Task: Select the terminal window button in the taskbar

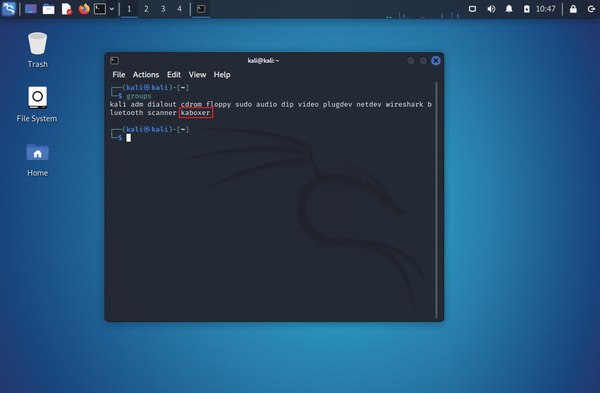Action: tap(201, 9)
